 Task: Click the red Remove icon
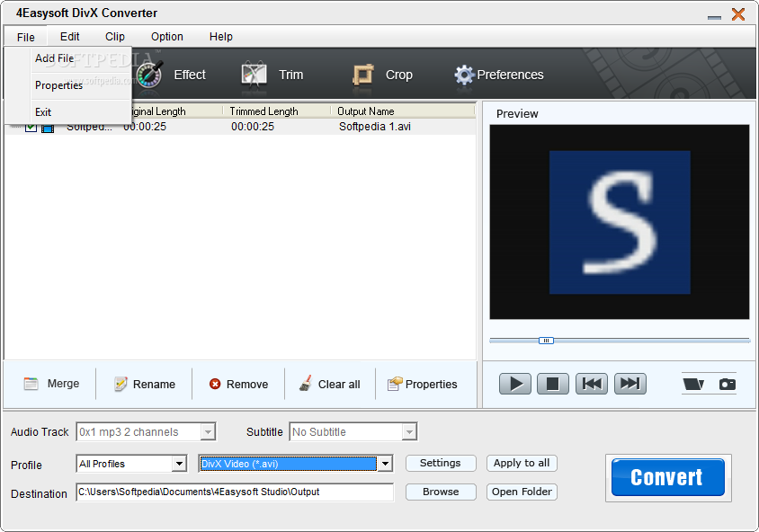pyautogui.click(x=214, y=384)
